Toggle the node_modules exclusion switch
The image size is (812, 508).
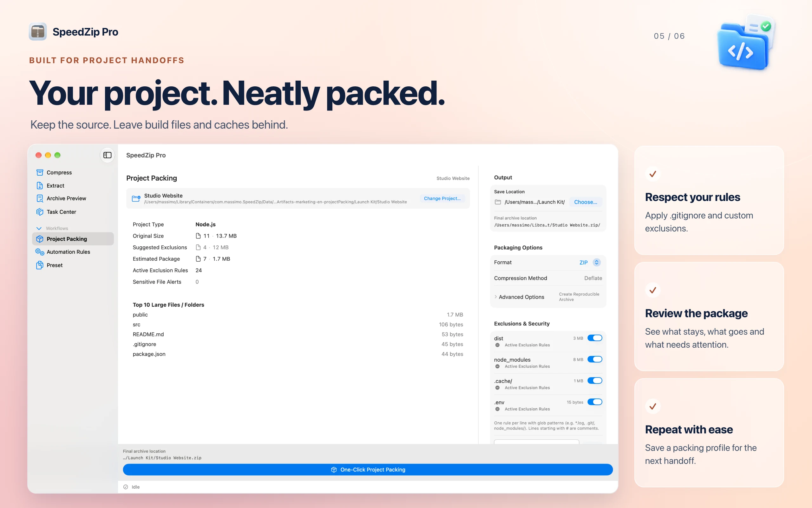pos(595,359)
